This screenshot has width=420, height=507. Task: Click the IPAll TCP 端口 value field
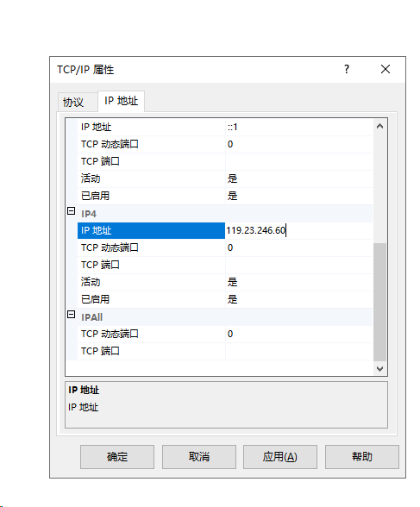[298, 351]
